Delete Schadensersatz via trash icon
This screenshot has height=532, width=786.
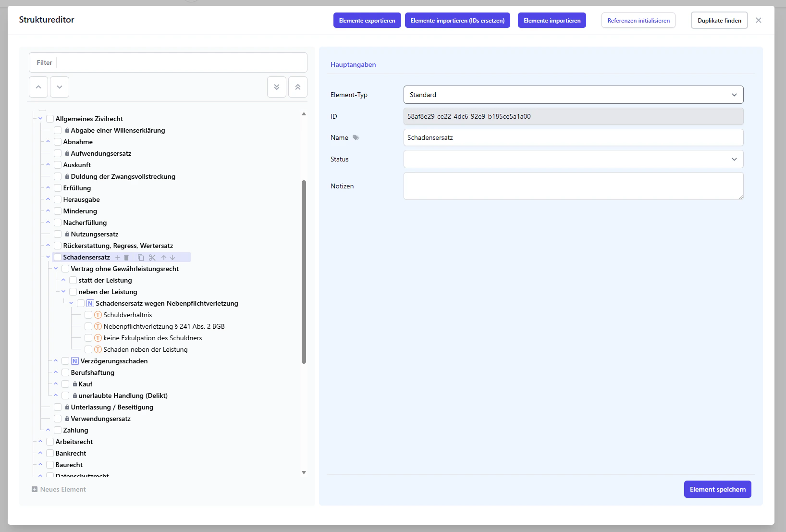point(126,258)
